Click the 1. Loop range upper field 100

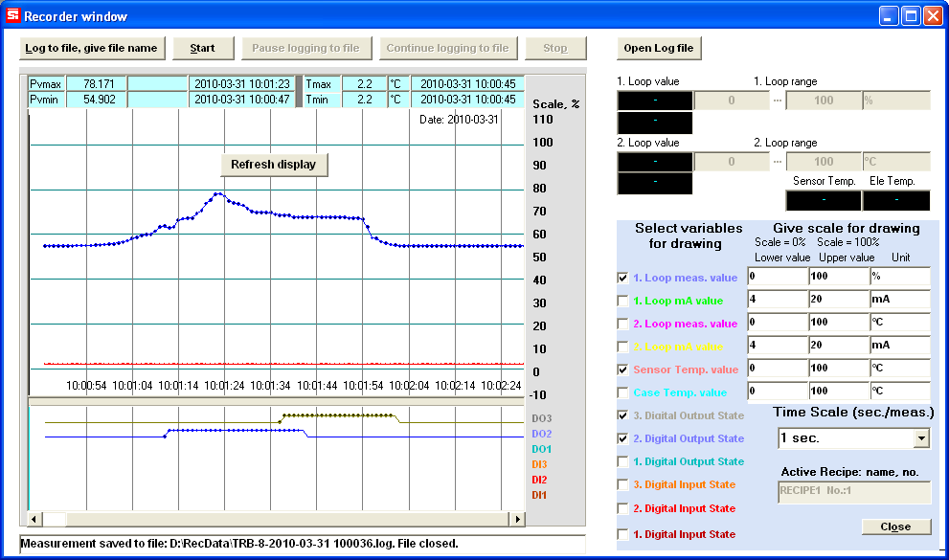coord(824,101)
